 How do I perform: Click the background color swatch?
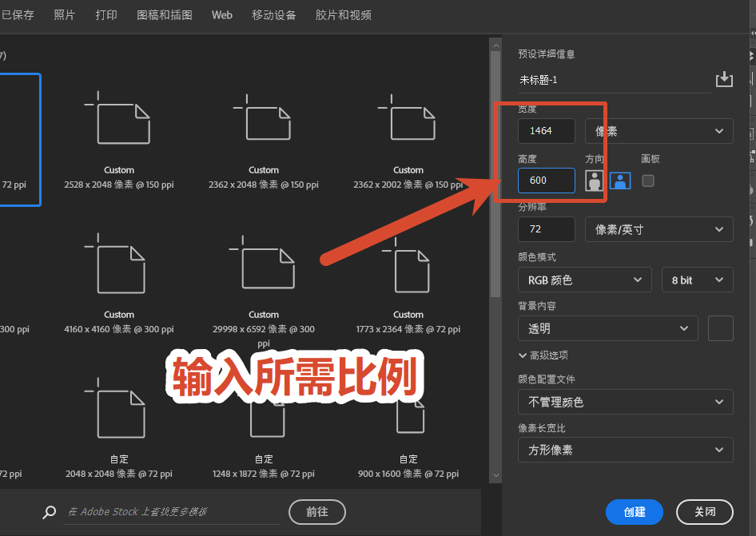[x=720, y=329]
